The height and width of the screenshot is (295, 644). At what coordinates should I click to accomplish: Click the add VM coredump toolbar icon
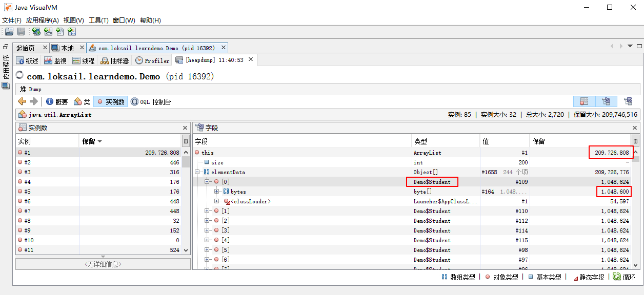60,32
